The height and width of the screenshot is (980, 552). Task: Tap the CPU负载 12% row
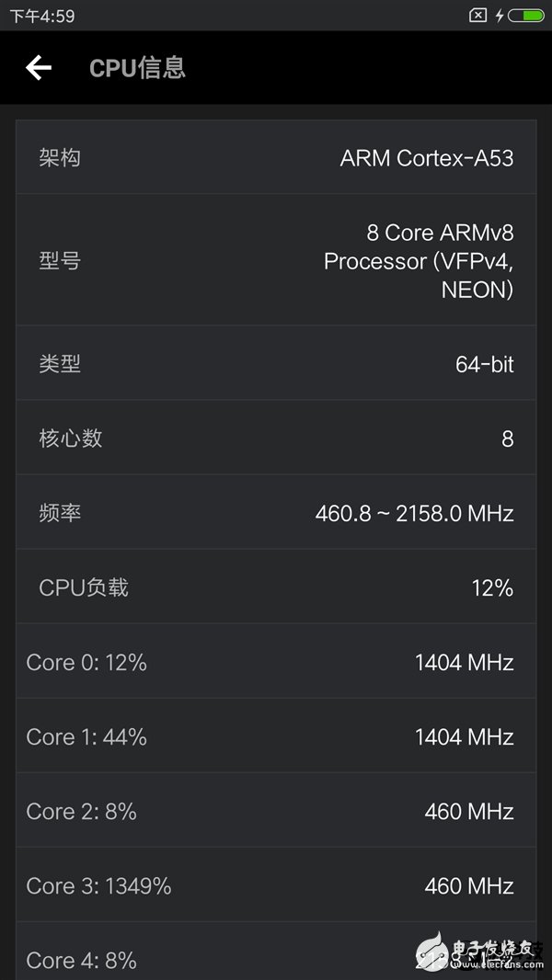point(276,587)
